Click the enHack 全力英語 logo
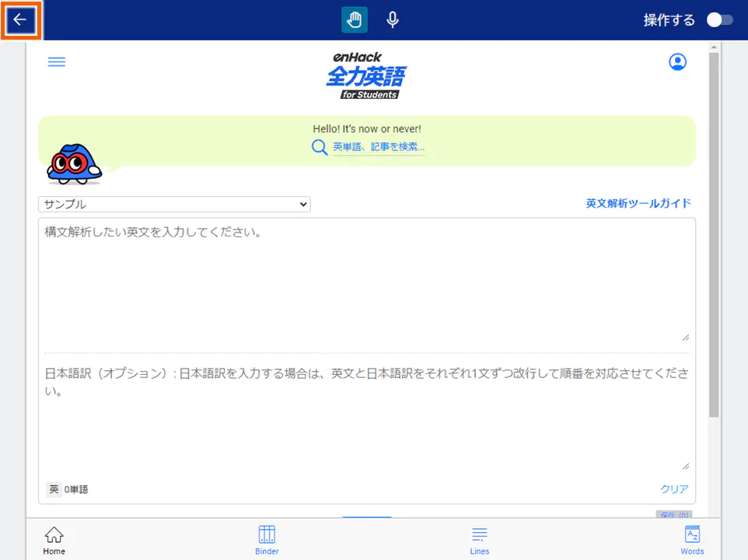The image size is (748, 560). point(365,75)
